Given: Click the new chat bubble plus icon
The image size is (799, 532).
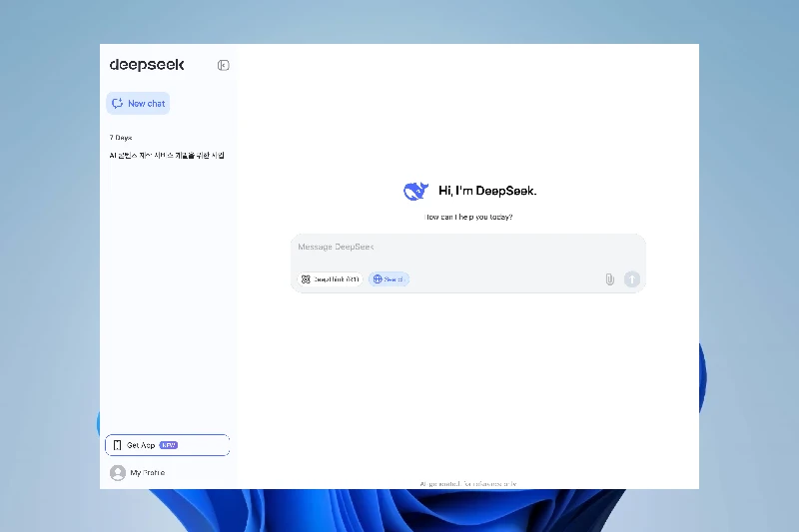Looking at the screenshot, I should pos(118,104).
